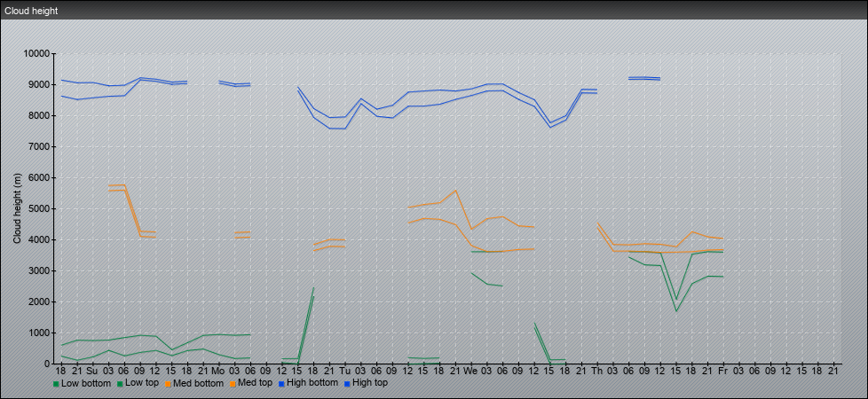Click the 'Mo' day label on x-axis
This screenshot has width=868, height=399.
(218, 371)
